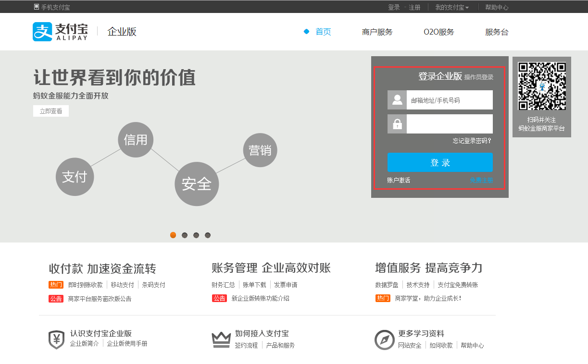The width and height of the screenshot is (588, 364).
Task: Click 立即查看 under the banner headline
Action: 50,110
